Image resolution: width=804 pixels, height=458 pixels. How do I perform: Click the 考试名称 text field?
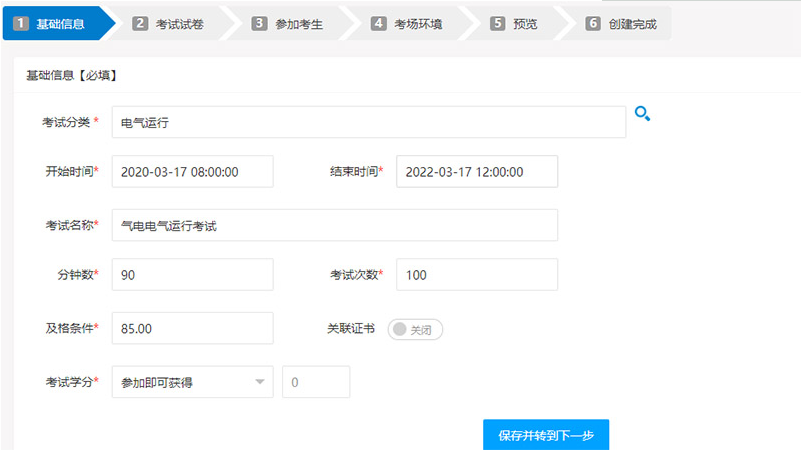(334, 226)
